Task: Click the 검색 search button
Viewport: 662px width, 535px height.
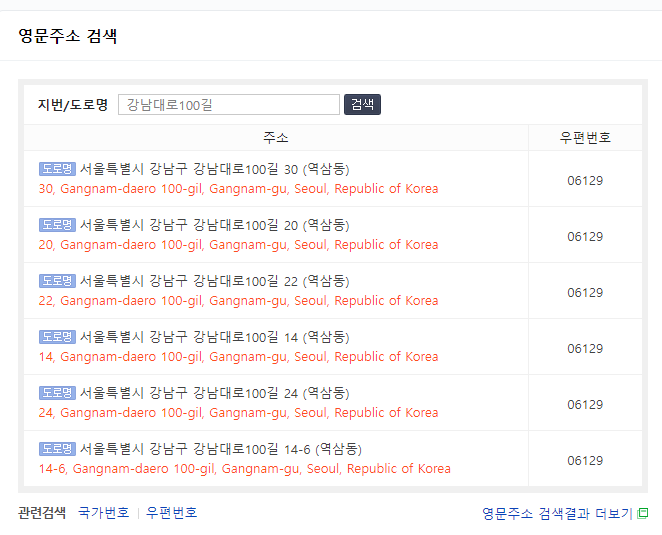Action: tap(362, 104)
